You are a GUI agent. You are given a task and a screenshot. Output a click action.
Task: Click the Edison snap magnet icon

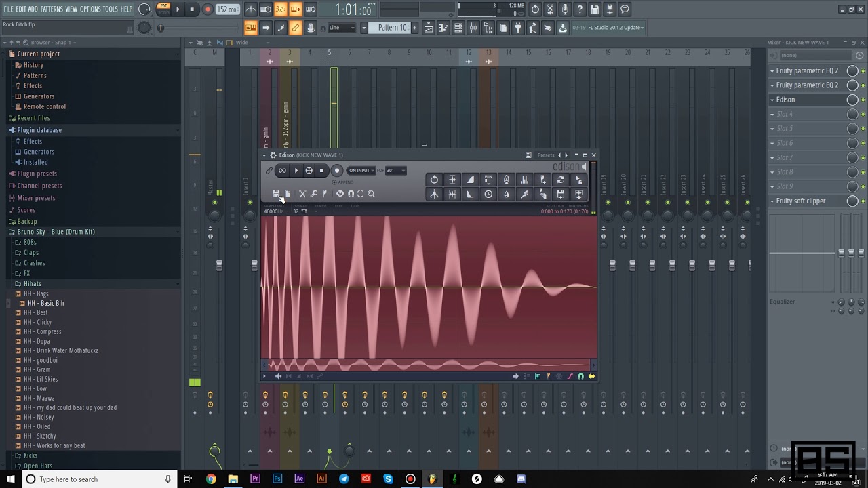[x=351, y=194]
